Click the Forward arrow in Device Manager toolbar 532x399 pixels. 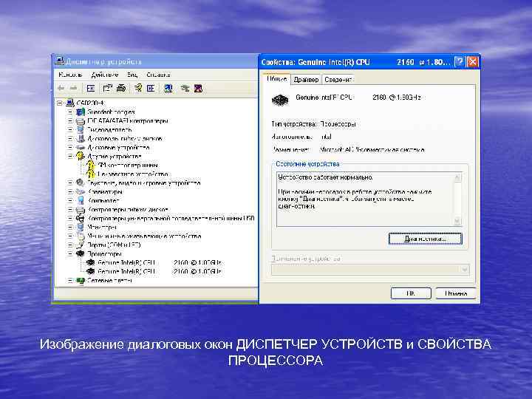73,89
